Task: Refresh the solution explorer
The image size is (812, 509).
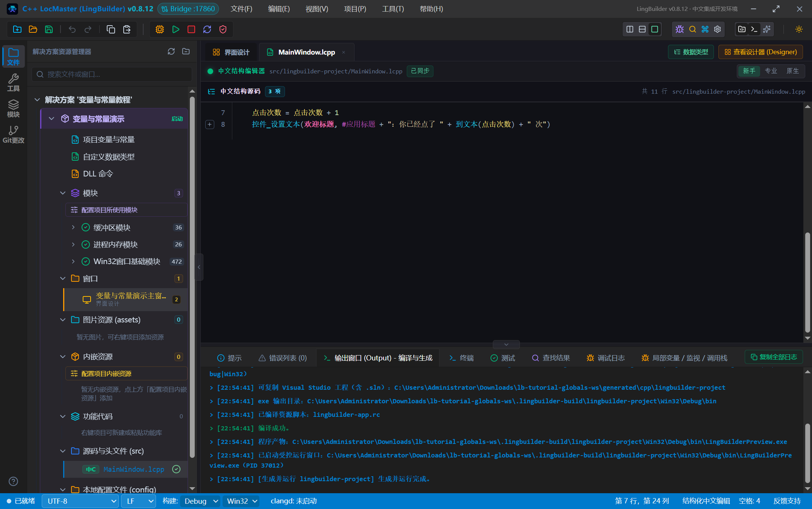Action: tap(171, 52)
